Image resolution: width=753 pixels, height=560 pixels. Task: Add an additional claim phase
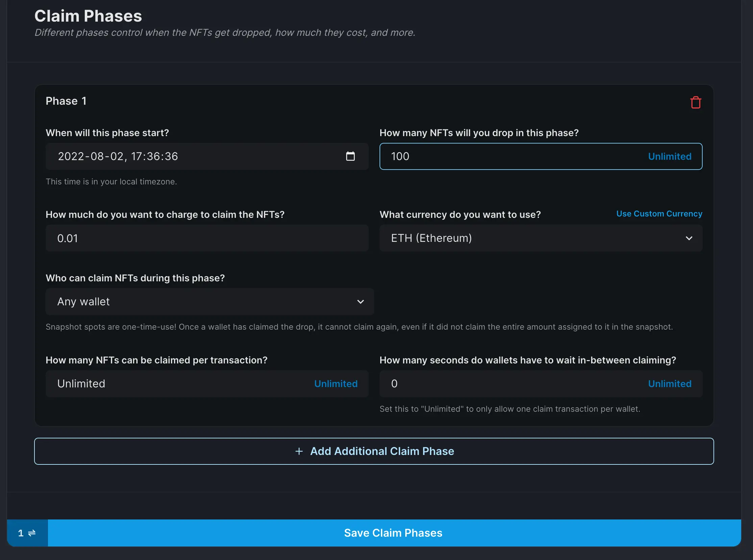point(382,451)
